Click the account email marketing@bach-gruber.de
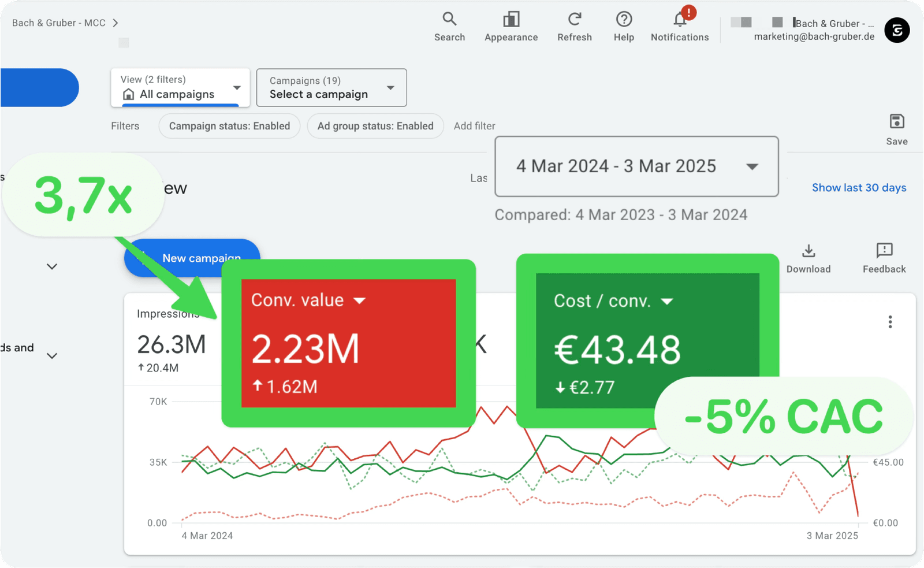 [814, 36]
